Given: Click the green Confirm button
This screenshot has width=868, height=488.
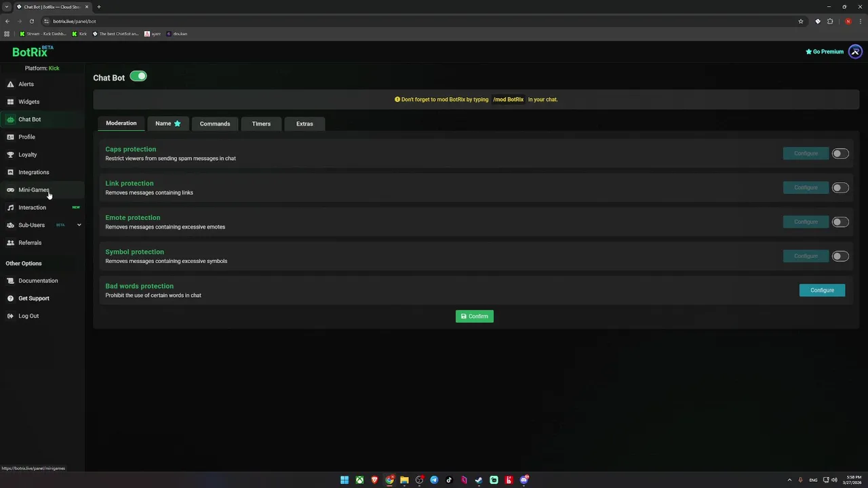Looking at the screenshot, I should pyautogui.click(x=475, y=317).
